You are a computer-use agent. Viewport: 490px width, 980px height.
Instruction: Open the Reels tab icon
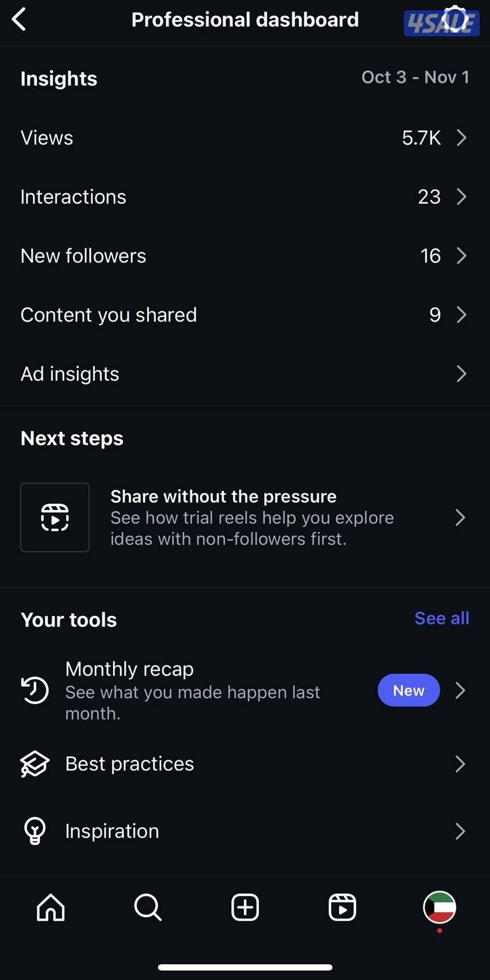342,907
